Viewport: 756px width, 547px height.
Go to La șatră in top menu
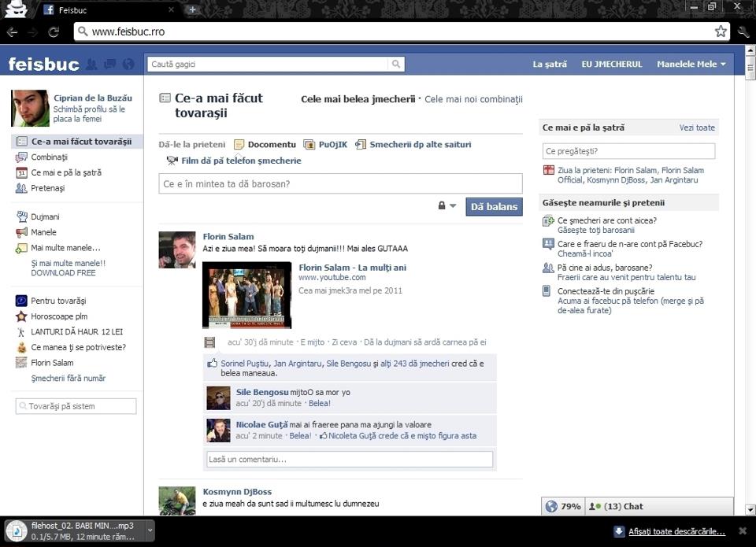(x=550, y=64)
